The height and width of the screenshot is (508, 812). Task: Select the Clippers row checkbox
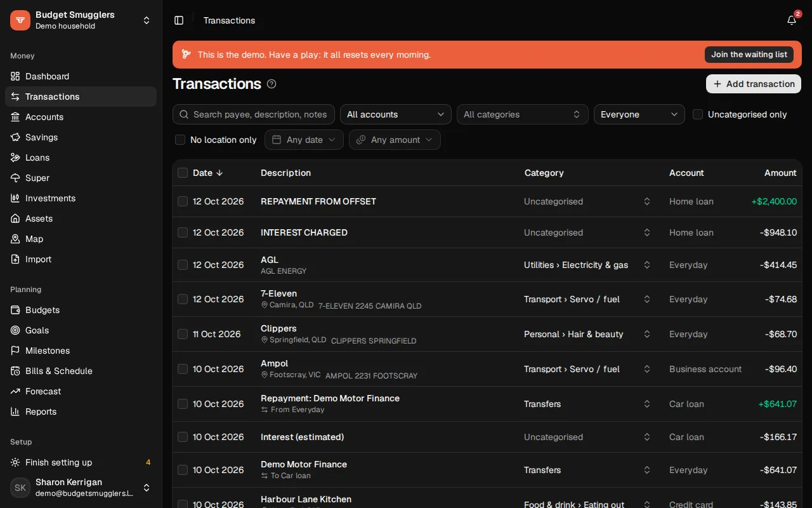183,334
